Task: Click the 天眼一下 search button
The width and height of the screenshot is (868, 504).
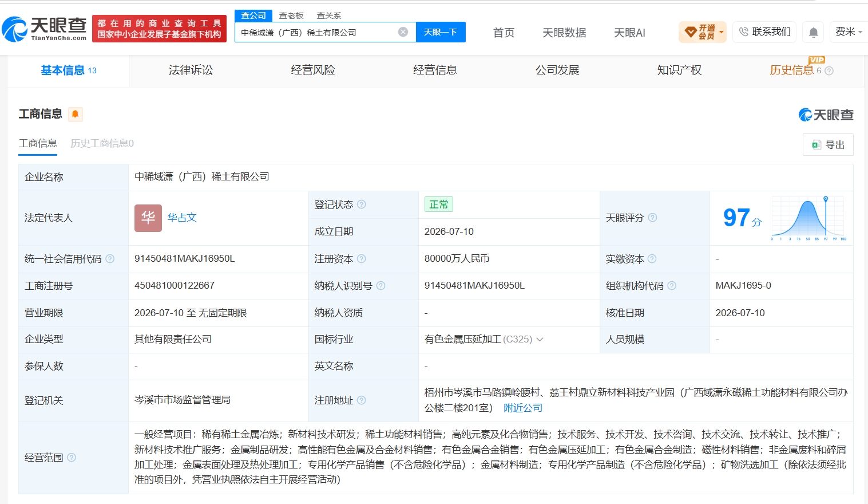Action: 441,32
